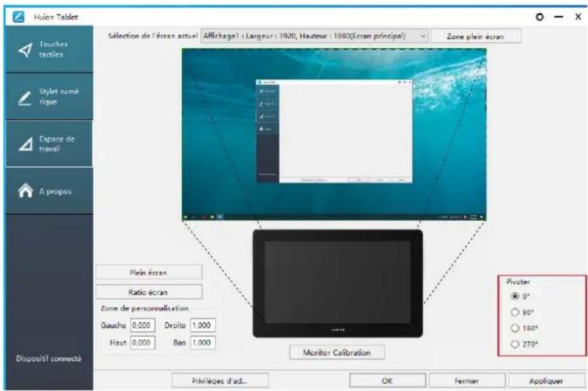Confirm with the OK button
This screenshot has height=391, width=588.
[x=387, y=381]
